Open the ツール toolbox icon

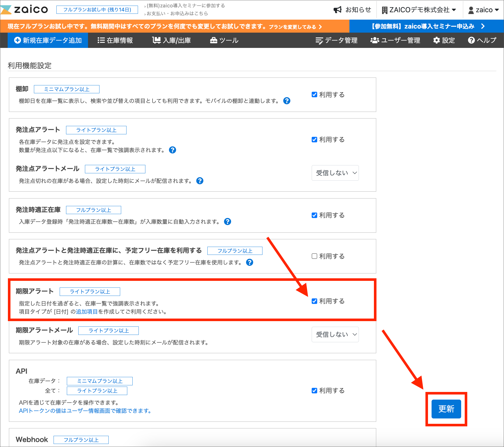tap(214, 40)
